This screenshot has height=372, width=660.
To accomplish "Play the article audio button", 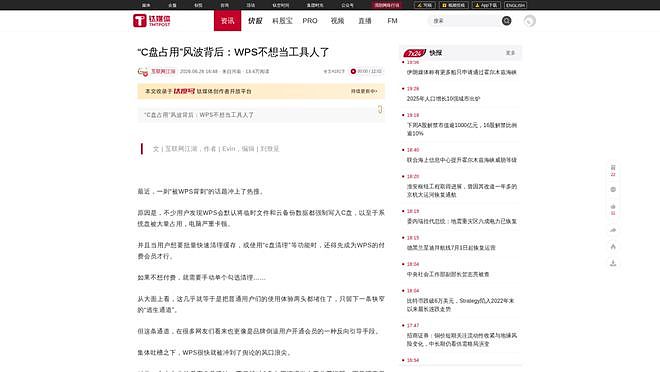I will click(353, 72).
